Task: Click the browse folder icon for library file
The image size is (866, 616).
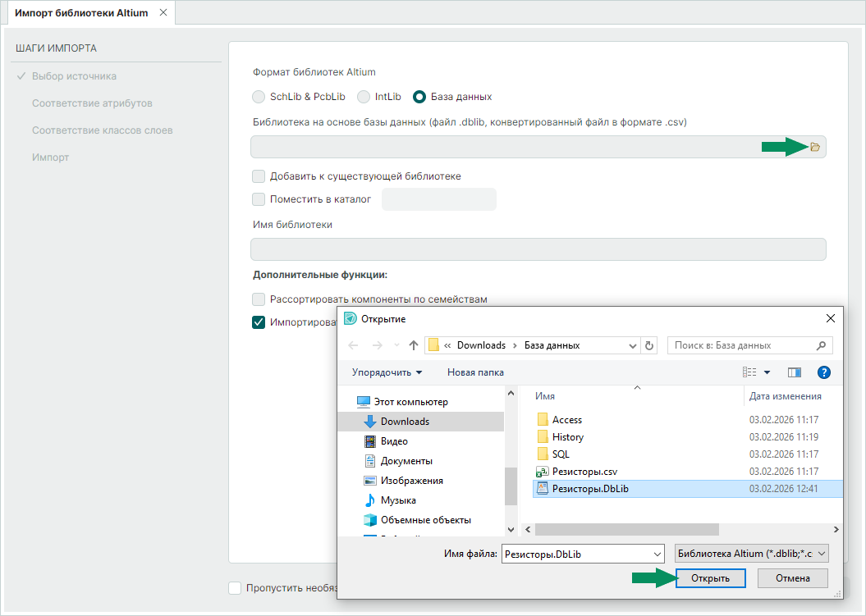Action: [x=814, y=147]
